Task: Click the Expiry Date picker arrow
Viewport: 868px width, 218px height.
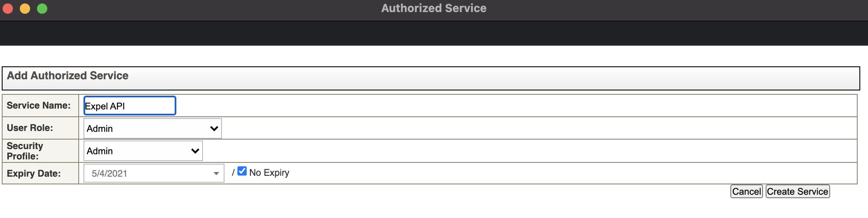Action: point(216,174)
